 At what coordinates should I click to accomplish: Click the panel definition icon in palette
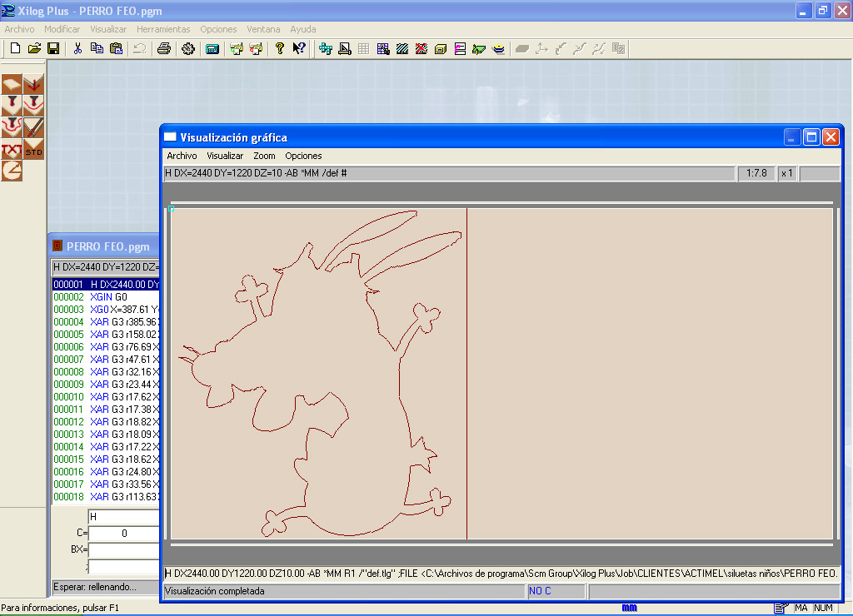tap(12, 84)
